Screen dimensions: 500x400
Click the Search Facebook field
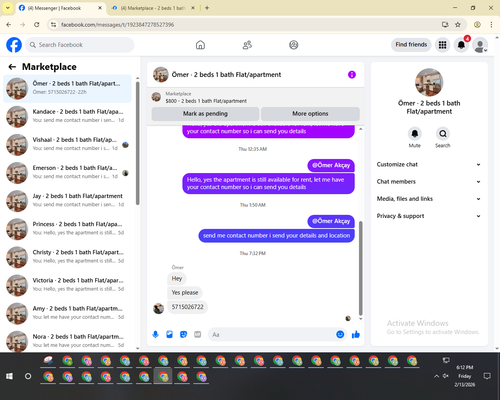(80, 45)
